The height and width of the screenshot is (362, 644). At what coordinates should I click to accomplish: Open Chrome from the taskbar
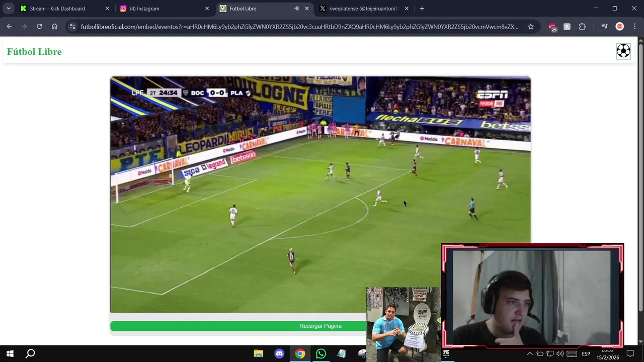coord(300,354)
